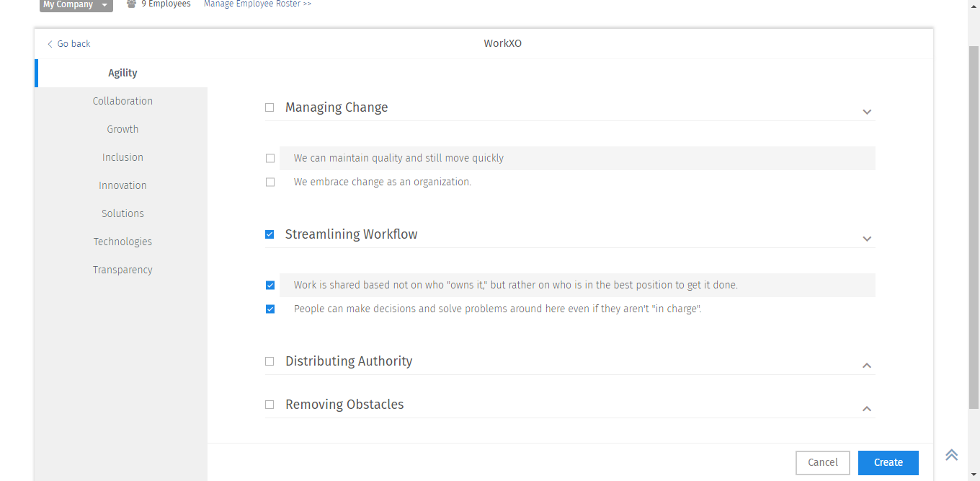
Task: Collapse the Streamlining Workflow section chevron
Action: [x=867, y=239]
